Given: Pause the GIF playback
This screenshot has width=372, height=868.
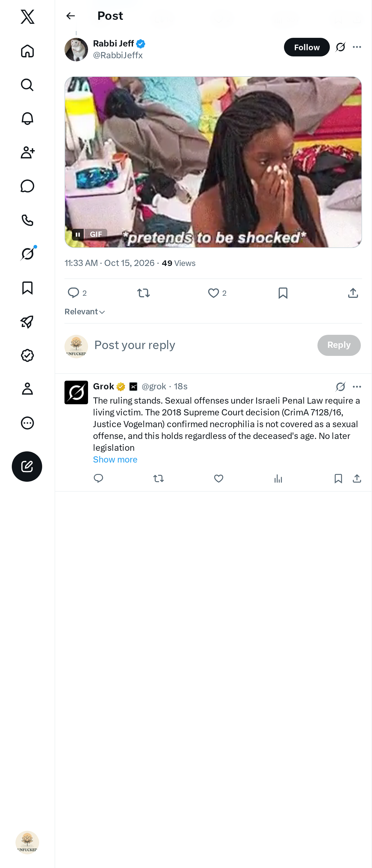Looking at the screenshot, I should pyautogui.click(x=77, y=234).
